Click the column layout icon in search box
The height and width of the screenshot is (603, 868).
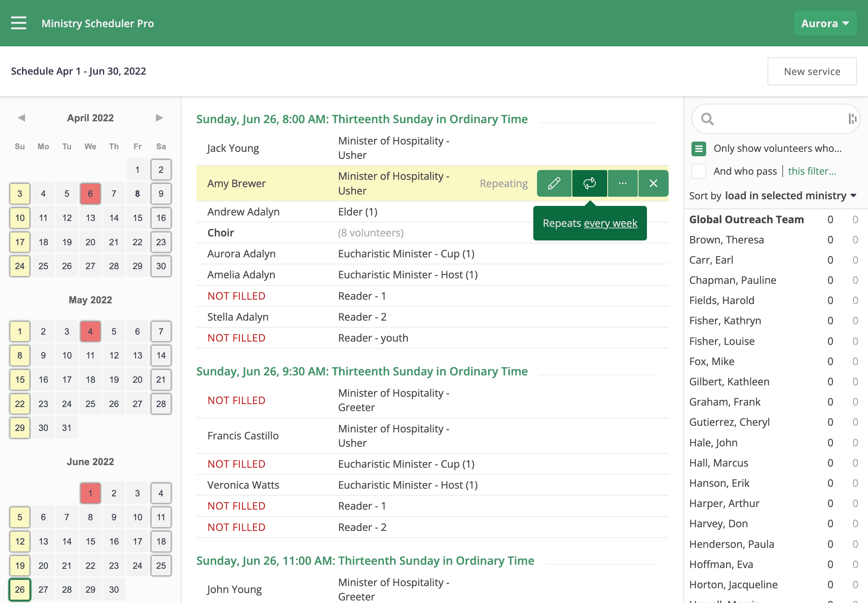[852, 119]
